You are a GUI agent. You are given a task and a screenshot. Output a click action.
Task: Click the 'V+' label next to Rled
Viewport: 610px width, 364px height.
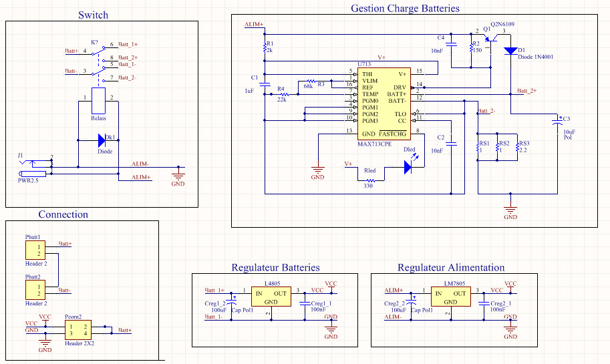pyautogui.click(x=348, y=164)
